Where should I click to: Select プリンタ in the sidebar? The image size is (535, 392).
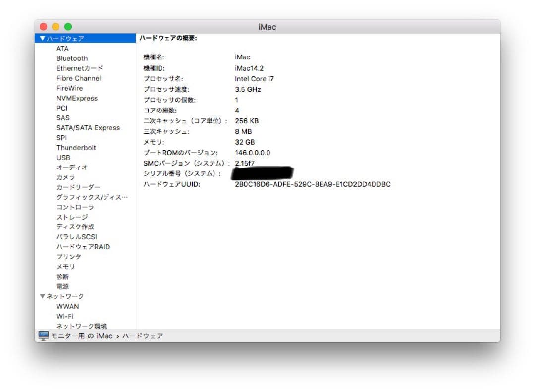(68, 256)
